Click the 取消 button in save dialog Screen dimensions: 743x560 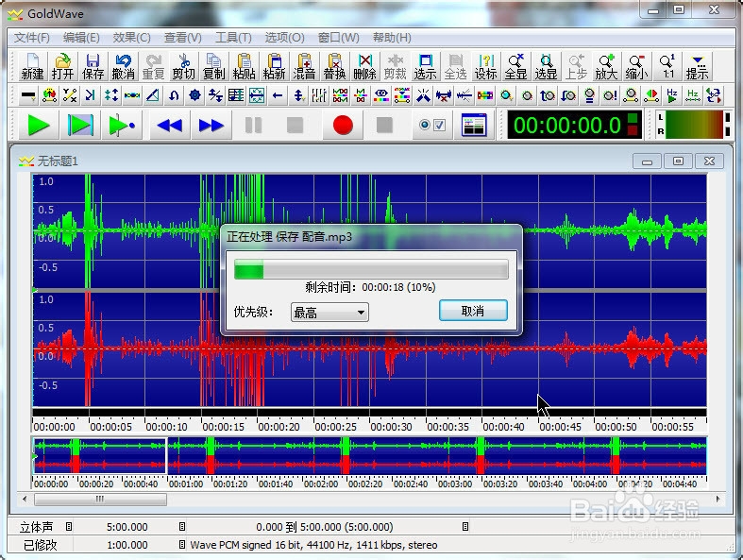pyautogui.click(x=473, y=311)
